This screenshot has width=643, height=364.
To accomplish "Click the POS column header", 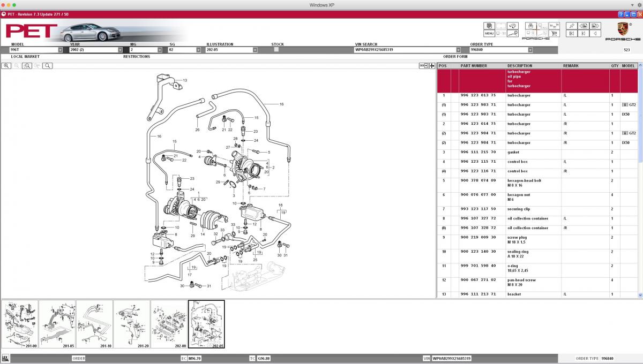I will [x=442, y=66].
